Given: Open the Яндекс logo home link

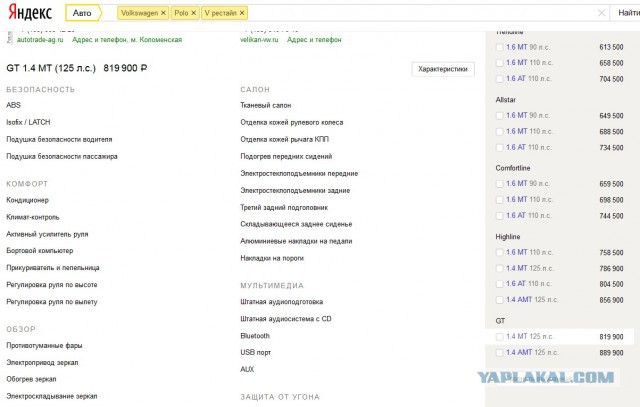Looking at the screenshot, I should tap(30, 12).
